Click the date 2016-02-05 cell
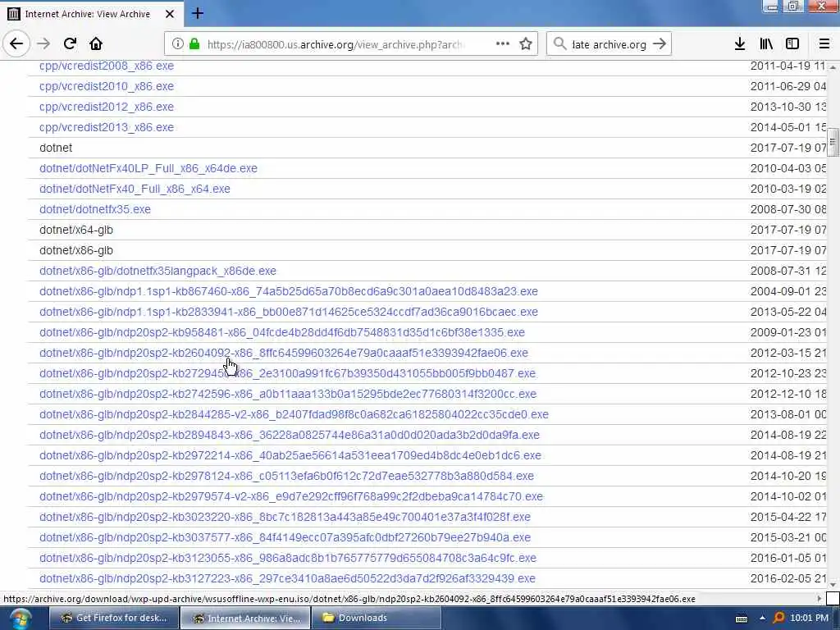Image resolution: width=840 pixels, height=630 pixels. tap(788, 578)
